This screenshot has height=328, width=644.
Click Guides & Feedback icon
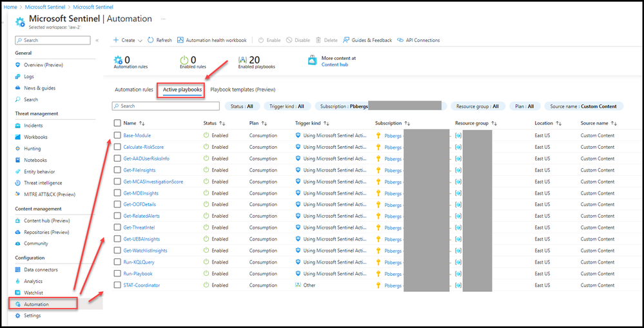(x=347, y=40)
